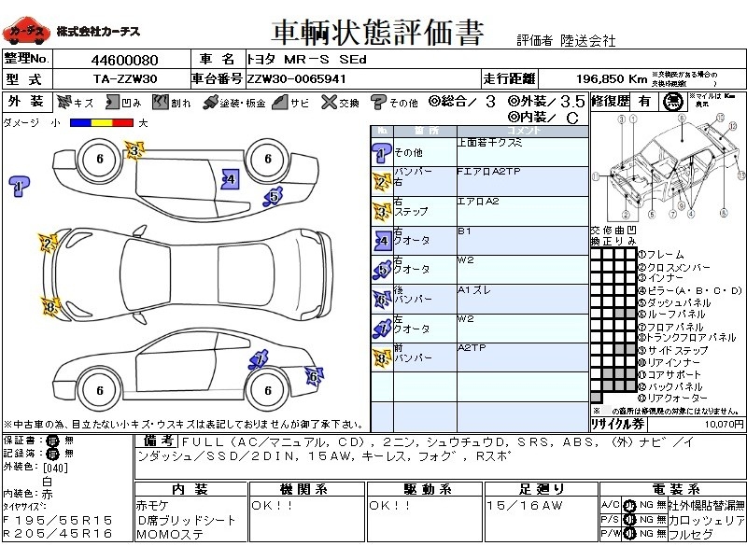Click the Carchs company logo car icon
The width and height of the screenshot is (747, 560).
(25, 32)
